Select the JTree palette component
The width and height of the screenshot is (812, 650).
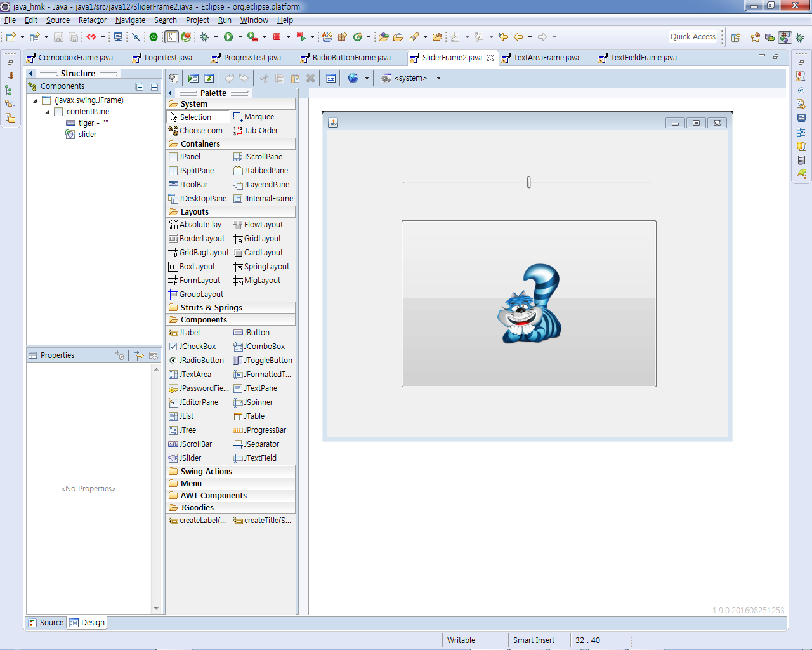coord(183,430)
